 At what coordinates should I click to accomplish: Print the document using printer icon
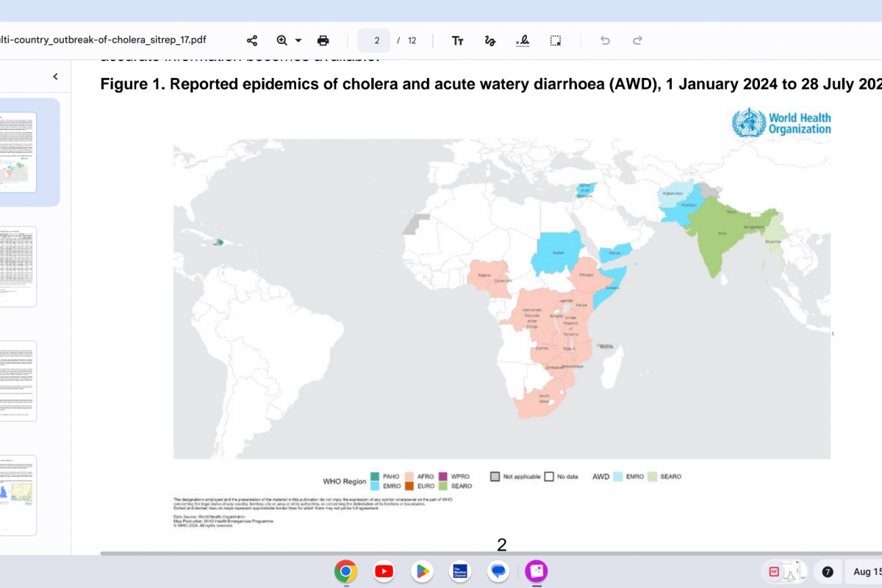tap(323, 40)
